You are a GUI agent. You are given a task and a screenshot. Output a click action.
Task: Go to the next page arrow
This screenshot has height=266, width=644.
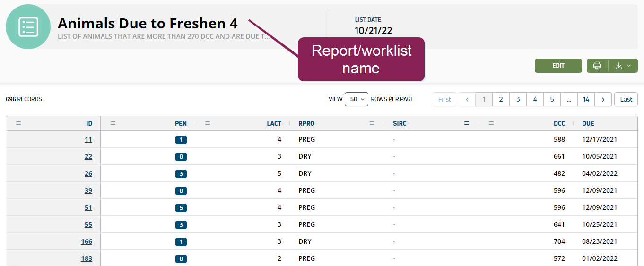[603, 99]
